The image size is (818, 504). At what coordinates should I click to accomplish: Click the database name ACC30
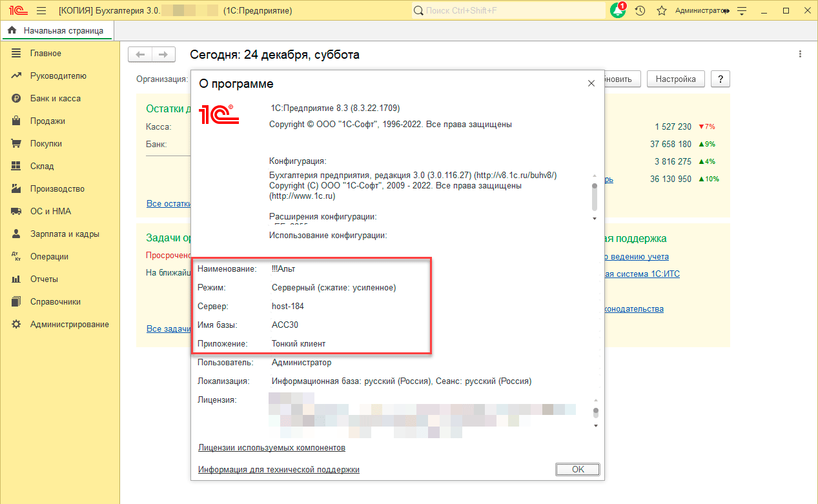coord(285,325)
